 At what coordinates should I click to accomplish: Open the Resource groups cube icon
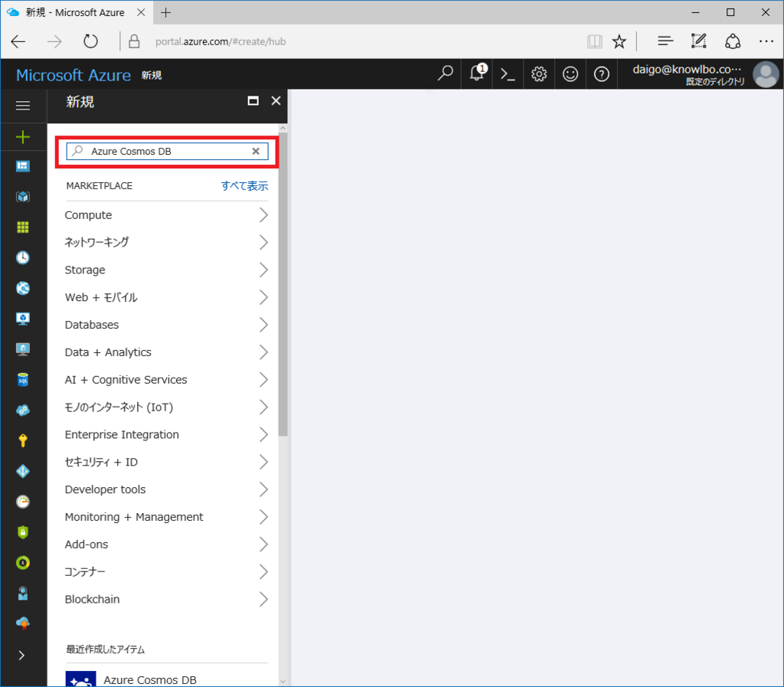[23, 197]
